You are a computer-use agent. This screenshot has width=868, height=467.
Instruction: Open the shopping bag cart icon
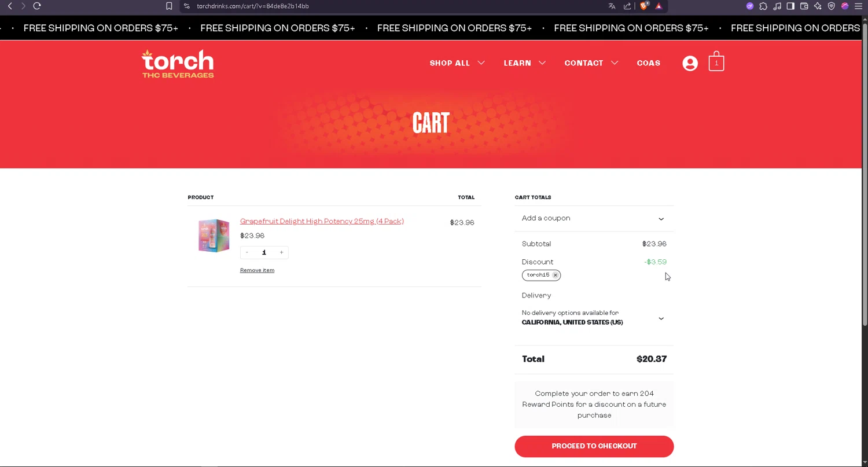[716, 61]
